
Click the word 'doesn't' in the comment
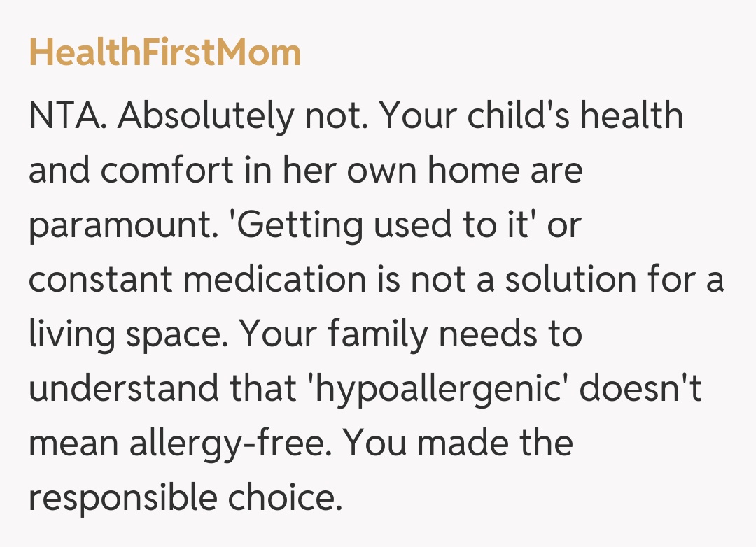pos(640,389)
